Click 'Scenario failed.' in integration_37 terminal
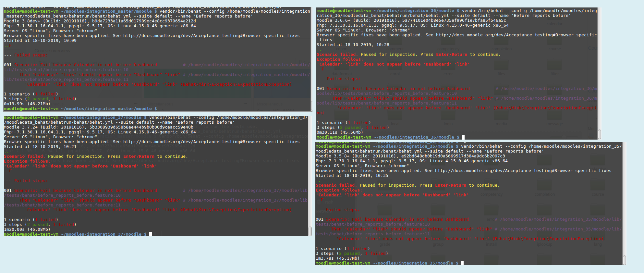This screenshot has width=644, height=273. point(24,156)
